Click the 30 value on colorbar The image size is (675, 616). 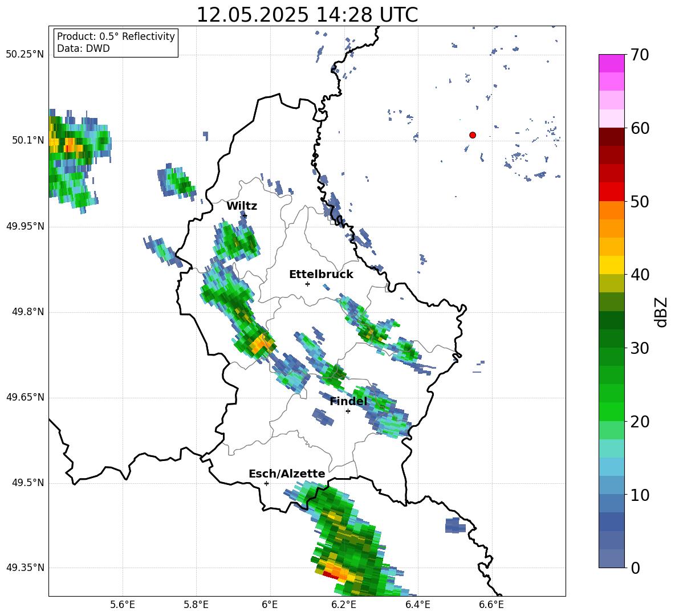(639, 348)
